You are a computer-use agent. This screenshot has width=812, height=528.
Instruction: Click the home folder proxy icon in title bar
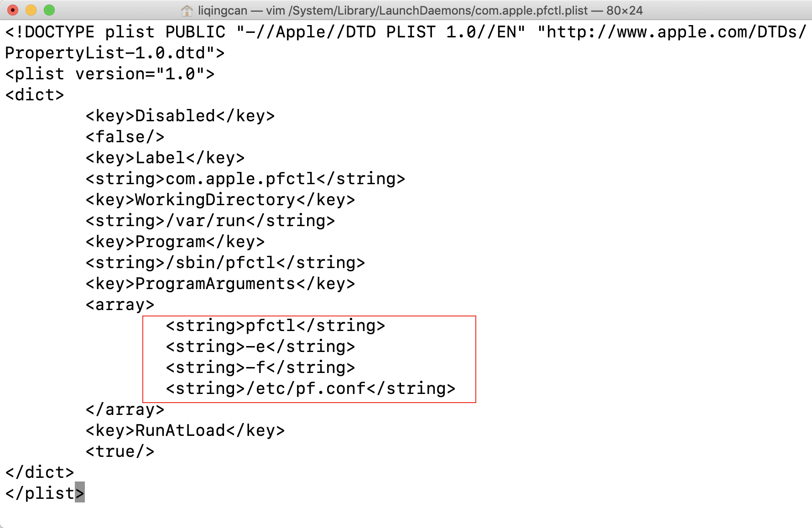[187, 10]
